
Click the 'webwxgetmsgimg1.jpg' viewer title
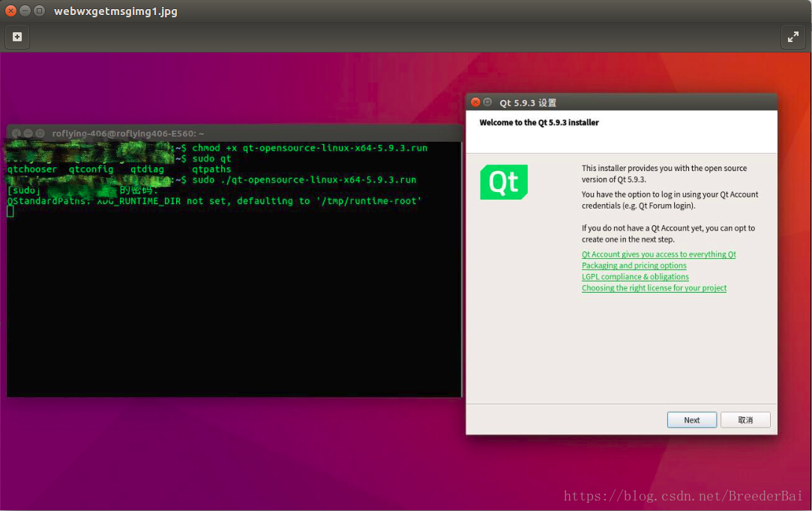click(x=115, y=11)
